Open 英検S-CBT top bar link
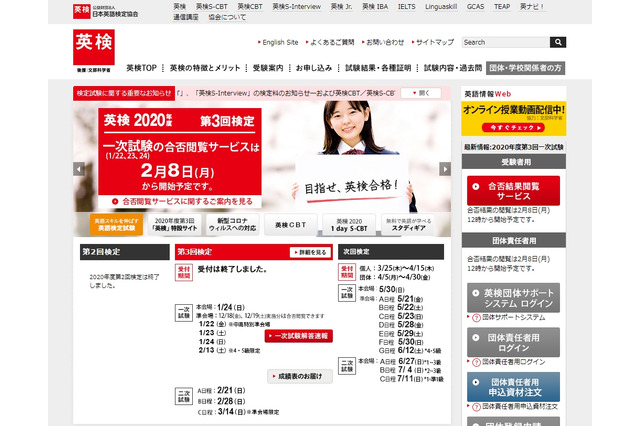Viewport: 640px width, 426px height. coord(211,7)
